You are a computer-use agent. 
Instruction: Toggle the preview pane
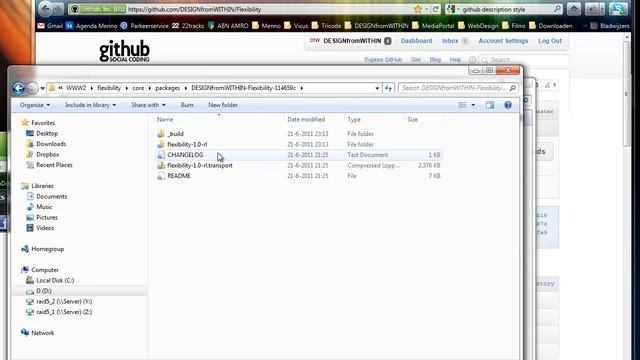tap(490, 105)
